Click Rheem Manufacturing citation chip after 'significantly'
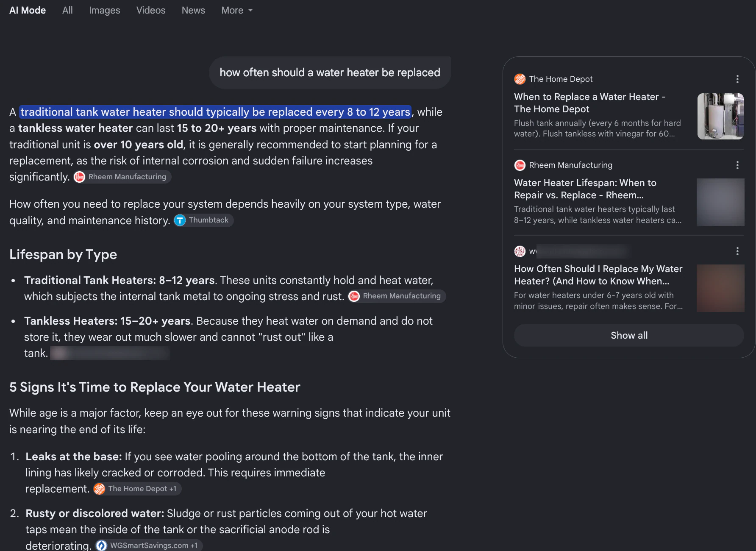756x551 pixels. (x=122, y=177)
